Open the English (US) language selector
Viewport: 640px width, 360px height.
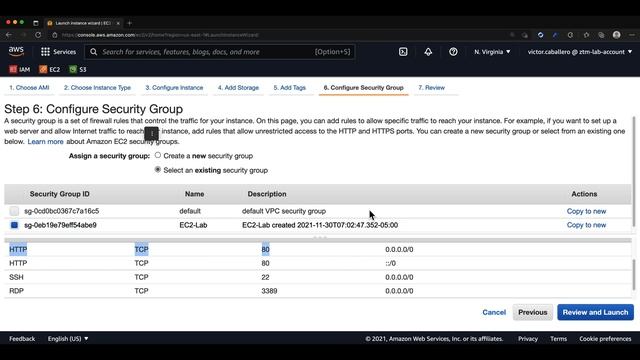point(68,339)
